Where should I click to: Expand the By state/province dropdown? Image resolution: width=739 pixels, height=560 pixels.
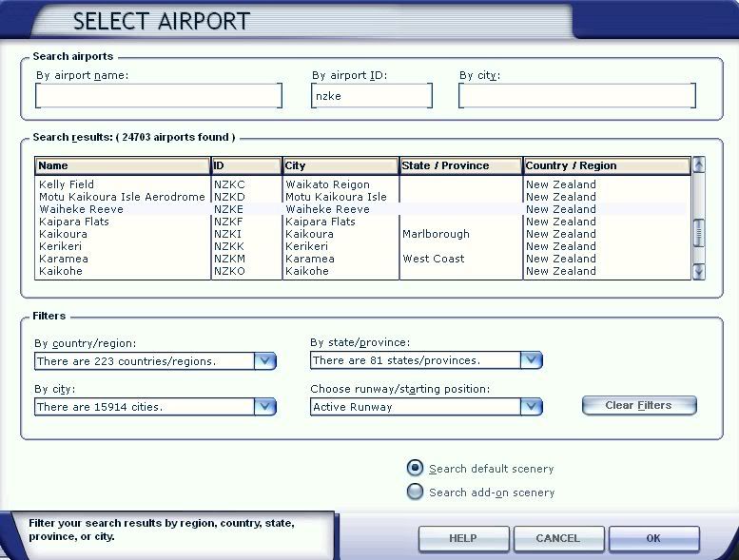tap(531, 360)
